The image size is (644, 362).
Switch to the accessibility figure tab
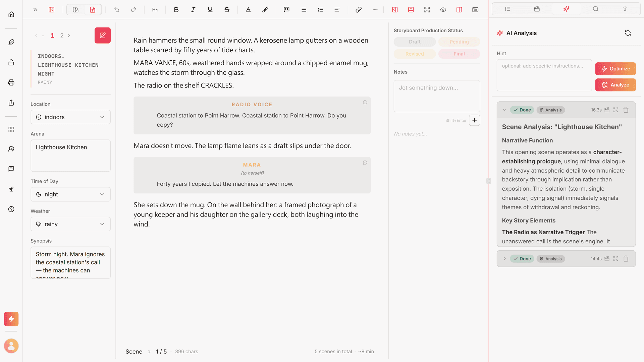pos(625,9)
